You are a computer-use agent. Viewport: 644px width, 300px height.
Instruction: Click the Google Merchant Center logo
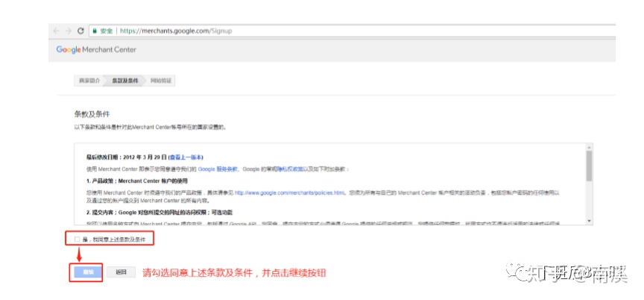(x=96, y=50)
